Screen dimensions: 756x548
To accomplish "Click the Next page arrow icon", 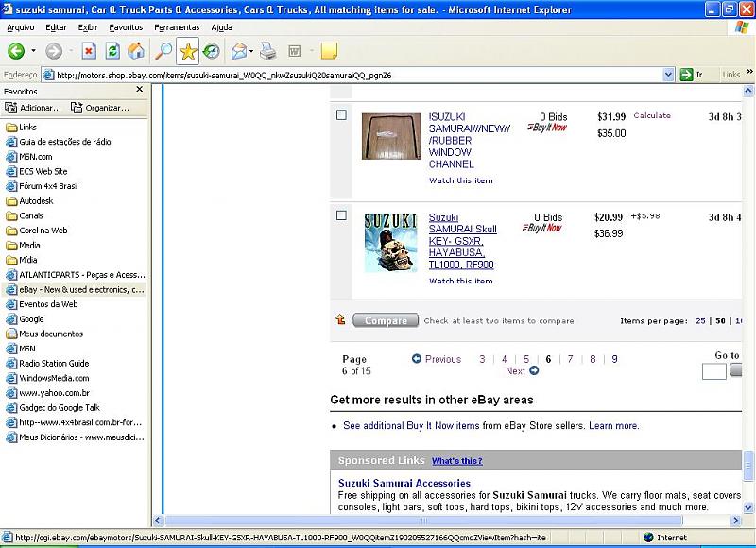I will coord(534,370).
